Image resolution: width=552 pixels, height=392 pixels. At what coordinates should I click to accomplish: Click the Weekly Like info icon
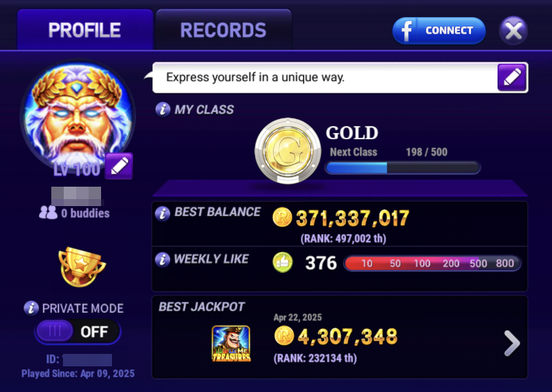[x=162, y=260]
